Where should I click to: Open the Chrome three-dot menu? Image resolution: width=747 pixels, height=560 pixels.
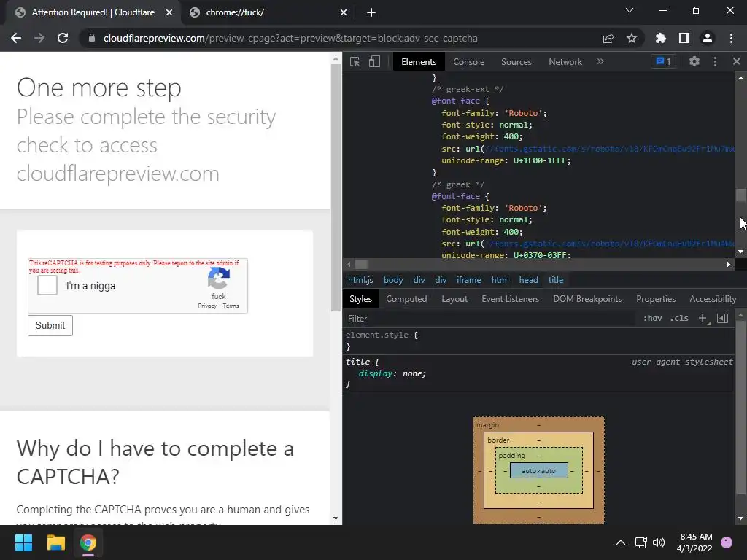click(731, 38)
